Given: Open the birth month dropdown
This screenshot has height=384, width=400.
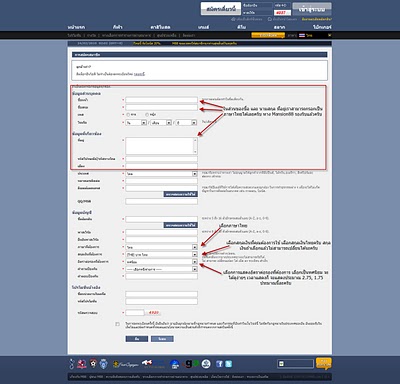Looking at the screenshot, I should (161, 123).
